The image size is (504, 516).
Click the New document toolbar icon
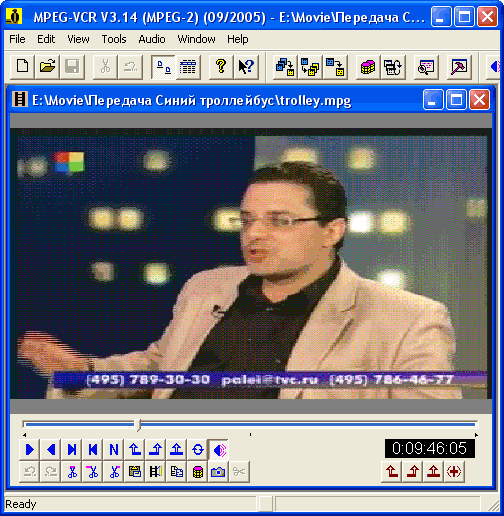(x=22, y=67)
